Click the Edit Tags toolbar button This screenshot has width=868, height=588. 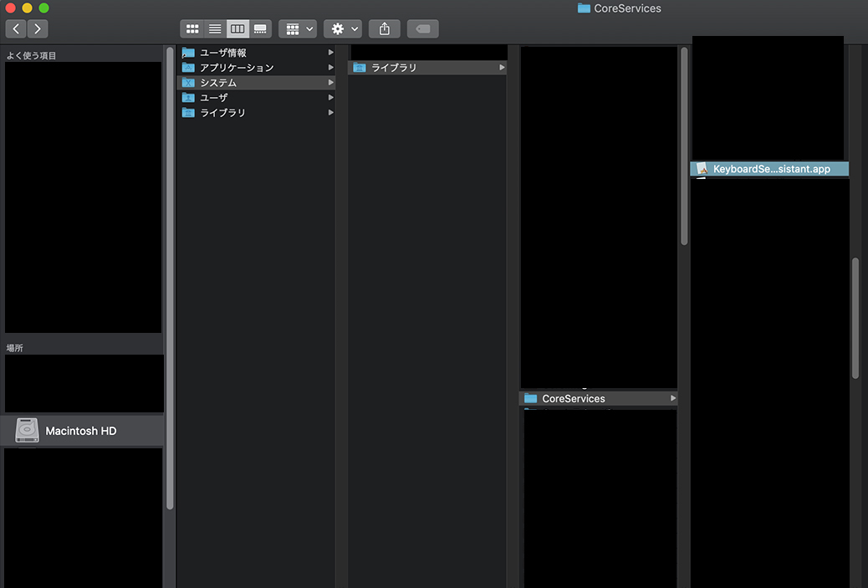(x=423, y=28)
